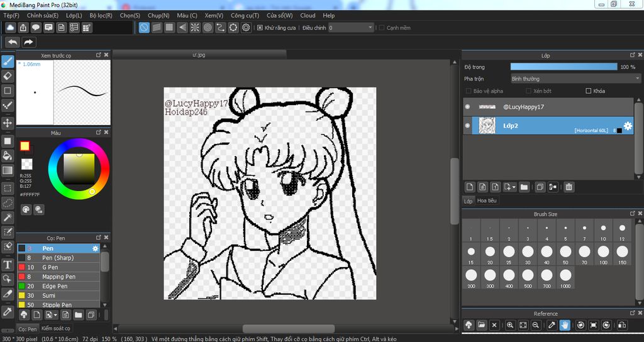Click the @LucyHappy17 layer thumbnail
Viewport: 644px width, 342px height.
pos(487,107)
